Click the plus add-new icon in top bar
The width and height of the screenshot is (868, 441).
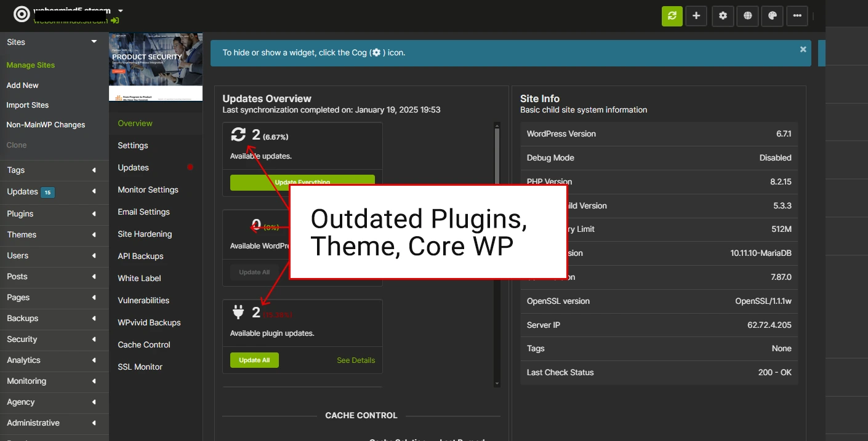pyautogui.click(x=696, y=16)
